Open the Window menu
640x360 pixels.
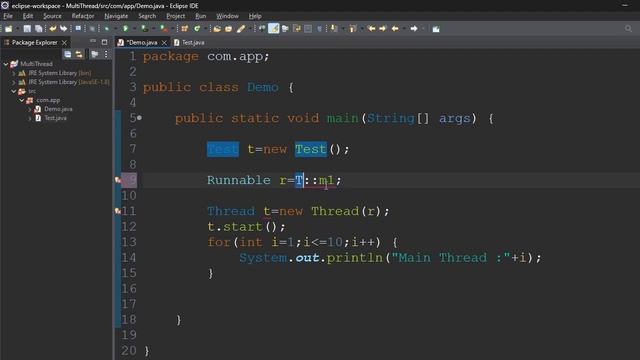[227, 16]
